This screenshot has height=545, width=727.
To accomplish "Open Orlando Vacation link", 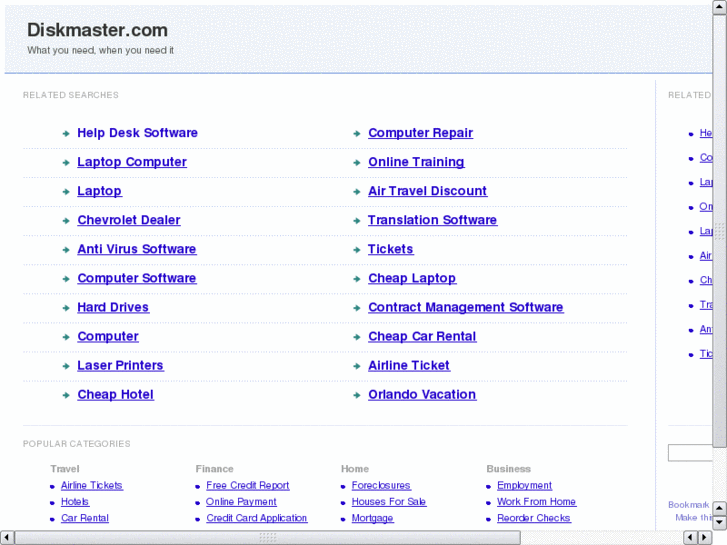I will coord(422,395).
